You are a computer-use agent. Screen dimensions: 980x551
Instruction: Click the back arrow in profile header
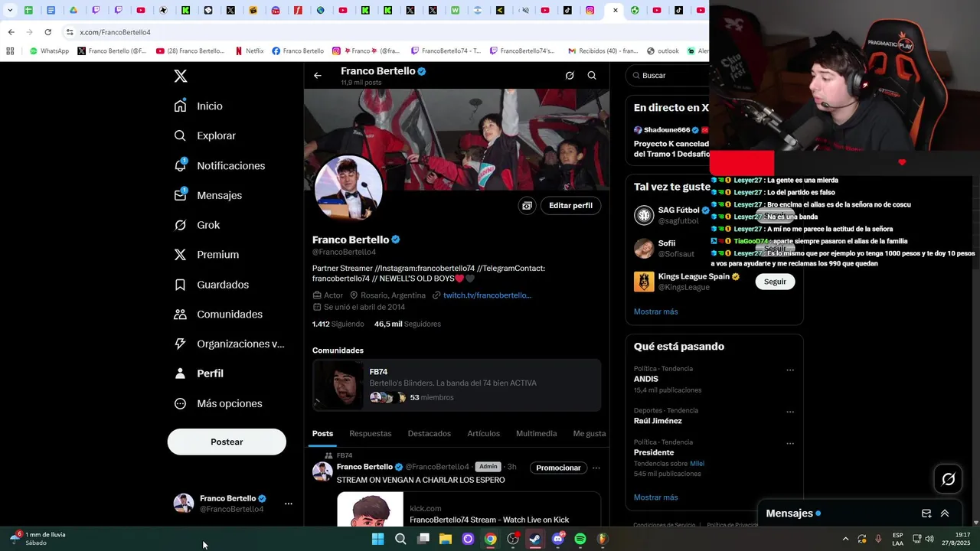(318, 76)
